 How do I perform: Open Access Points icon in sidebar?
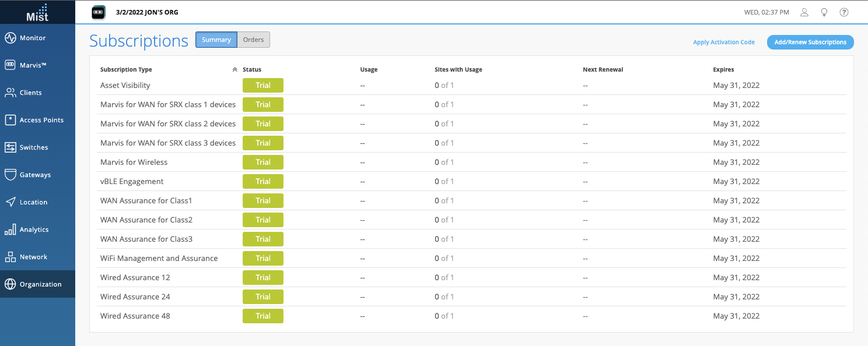coord(10,120)
